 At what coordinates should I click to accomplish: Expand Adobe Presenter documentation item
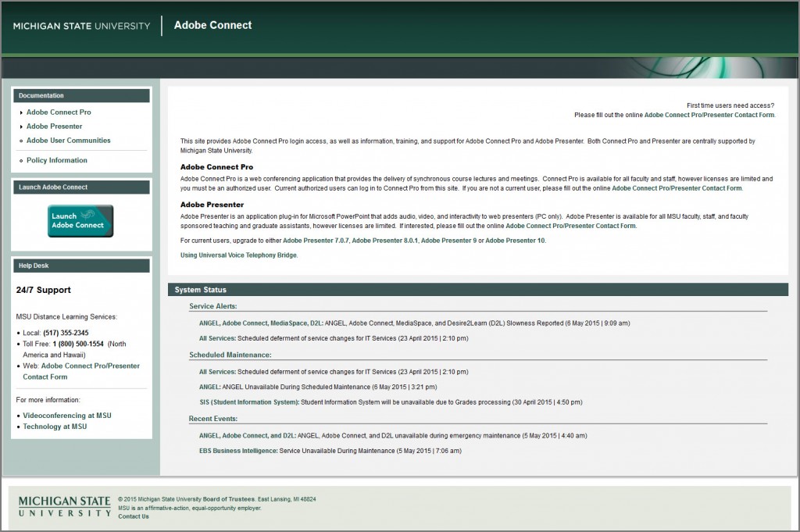[x=54, y=127]
